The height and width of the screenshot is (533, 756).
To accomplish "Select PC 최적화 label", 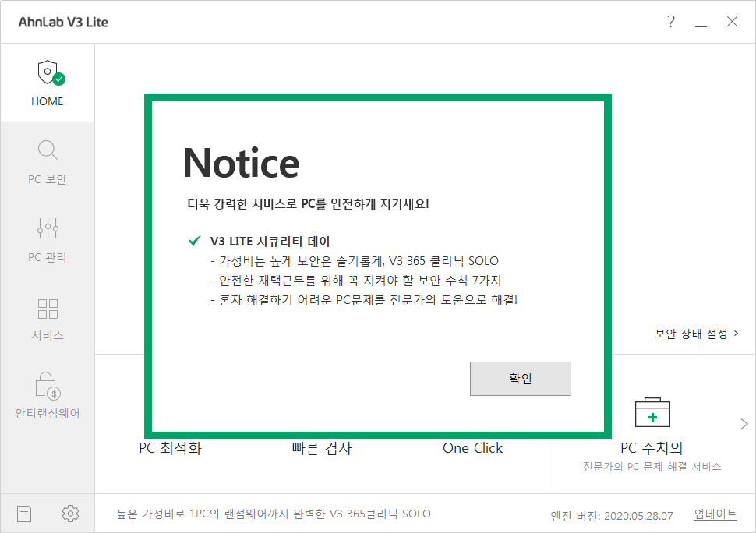I will 170,448.
